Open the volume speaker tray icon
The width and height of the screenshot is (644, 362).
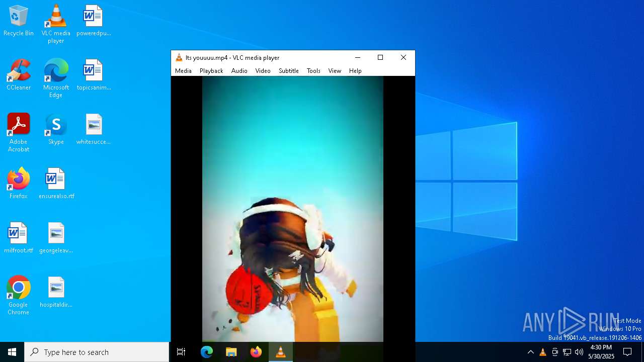[579, 352]
